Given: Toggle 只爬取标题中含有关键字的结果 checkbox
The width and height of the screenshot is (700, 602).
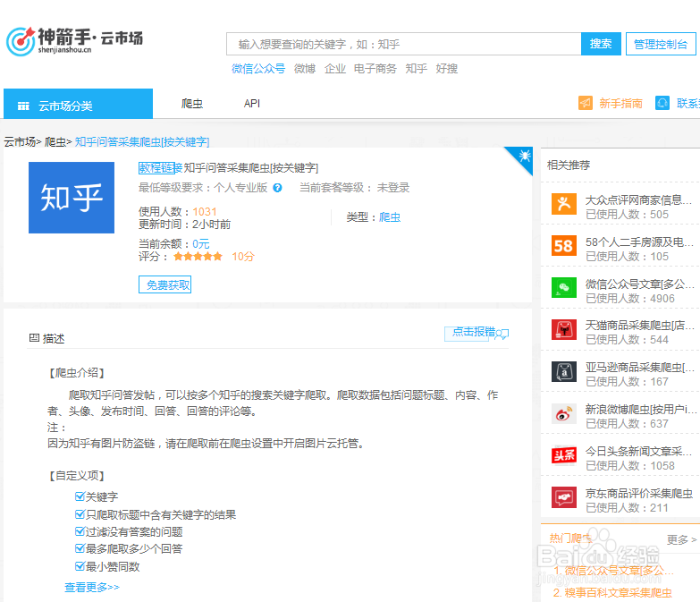Looking at the screenshot, I should click(80, 514).
